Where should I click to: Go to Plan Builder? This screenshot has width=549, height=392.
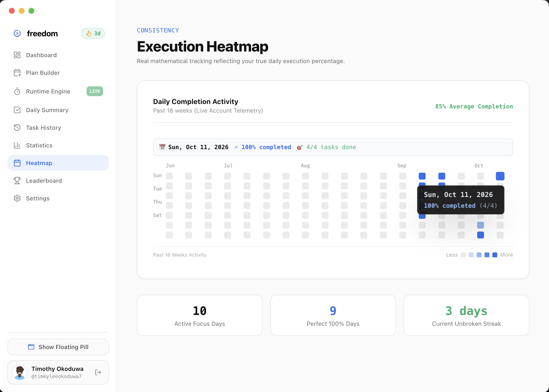point(58,73)
